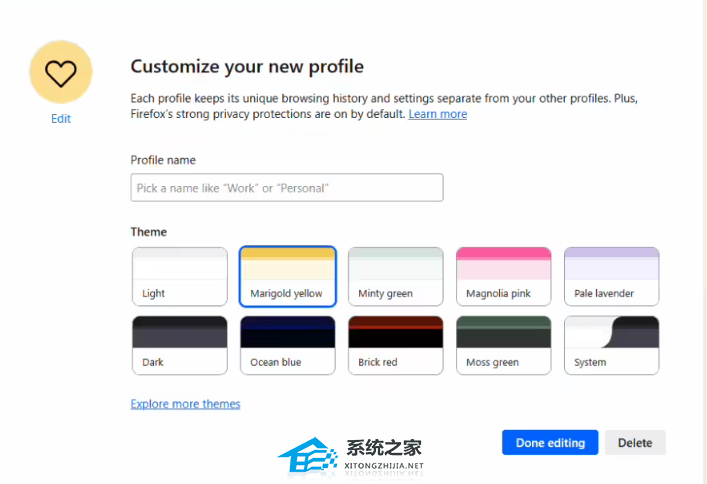The height and width of the screenshot is (484, 707).
Task: Apply the Pale lavender theme
Action: point(611,277)
